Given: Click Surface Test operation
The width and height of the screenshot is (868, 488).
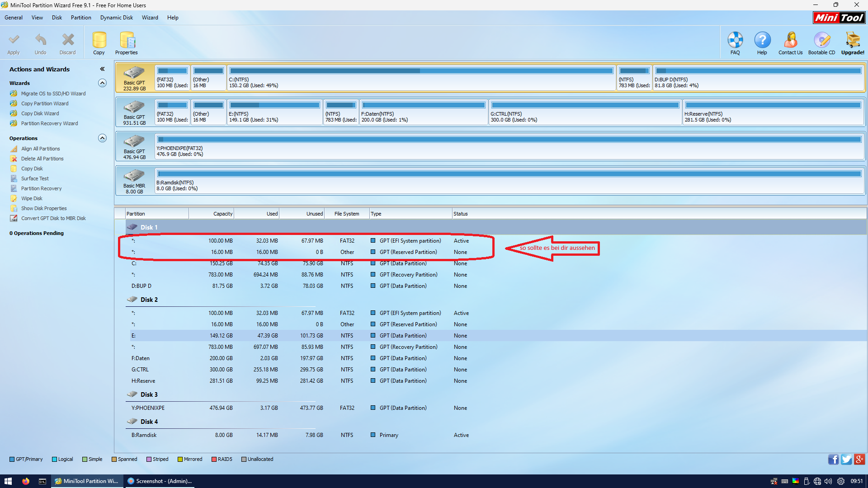Looking at the screenshot, I should (35, 178).
